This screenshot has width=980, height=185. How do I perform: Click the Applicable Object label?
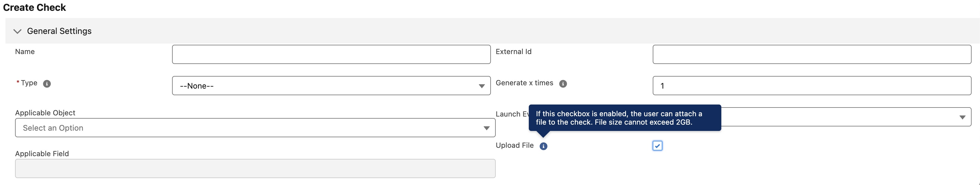[45, 113]
